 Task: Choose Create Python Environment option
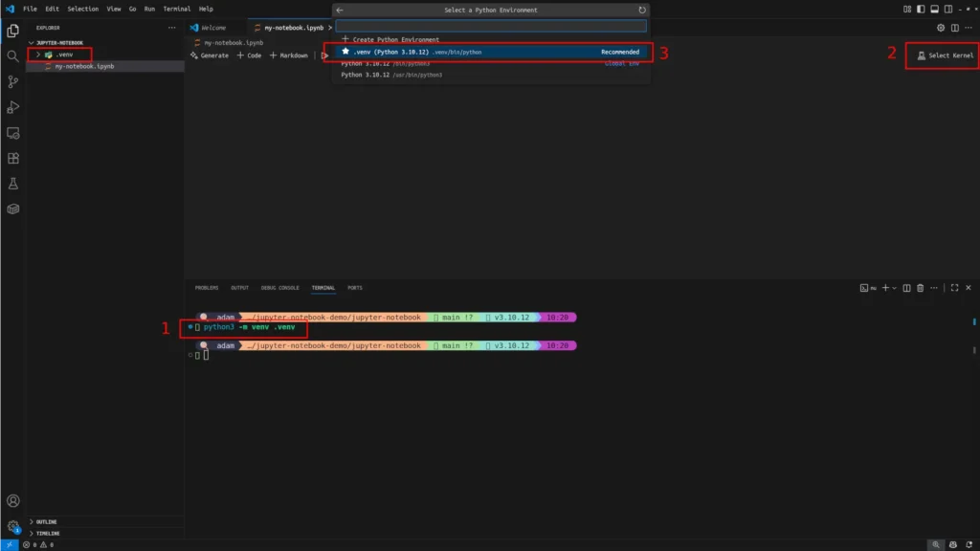491,39
